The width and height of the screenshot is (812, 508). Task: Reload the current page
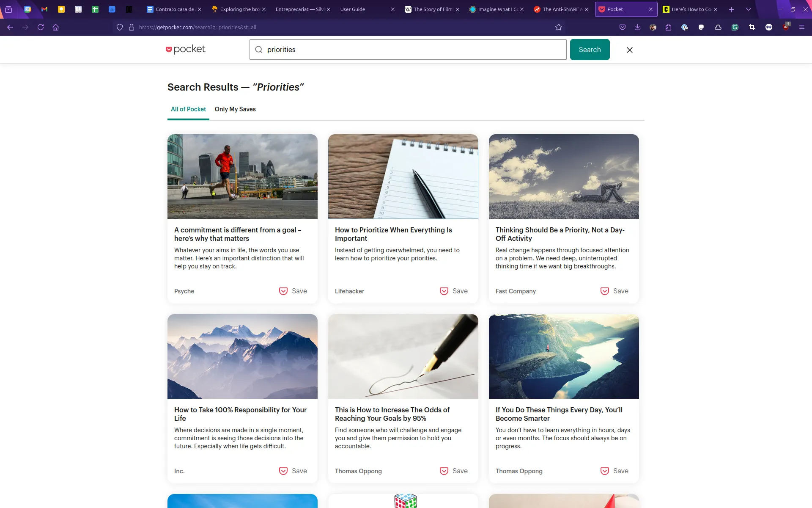(41, 27)
